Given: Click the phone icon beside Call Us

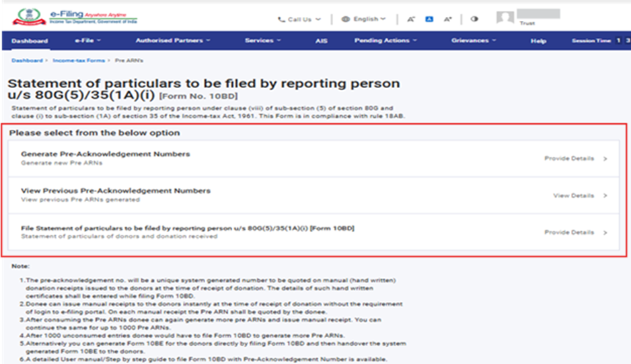Looking at the screenshot, I should click(x=281, y=20).
